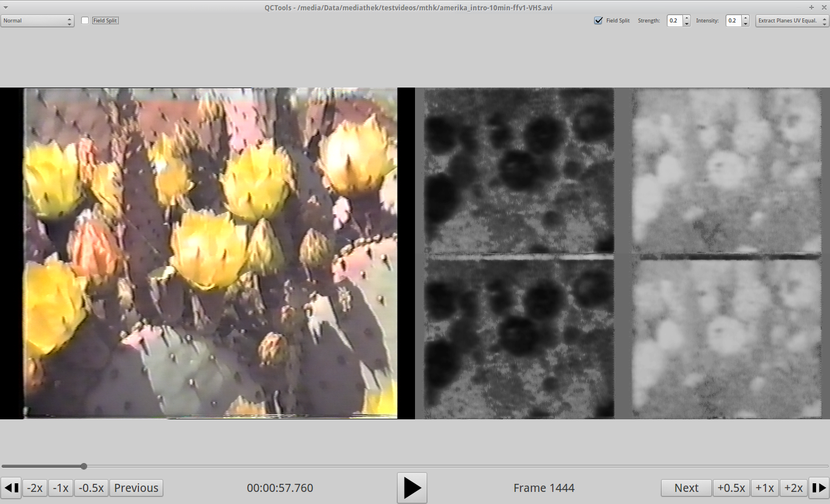
Task: Choose +0.5x playback speed
Action: coord(731,488)
